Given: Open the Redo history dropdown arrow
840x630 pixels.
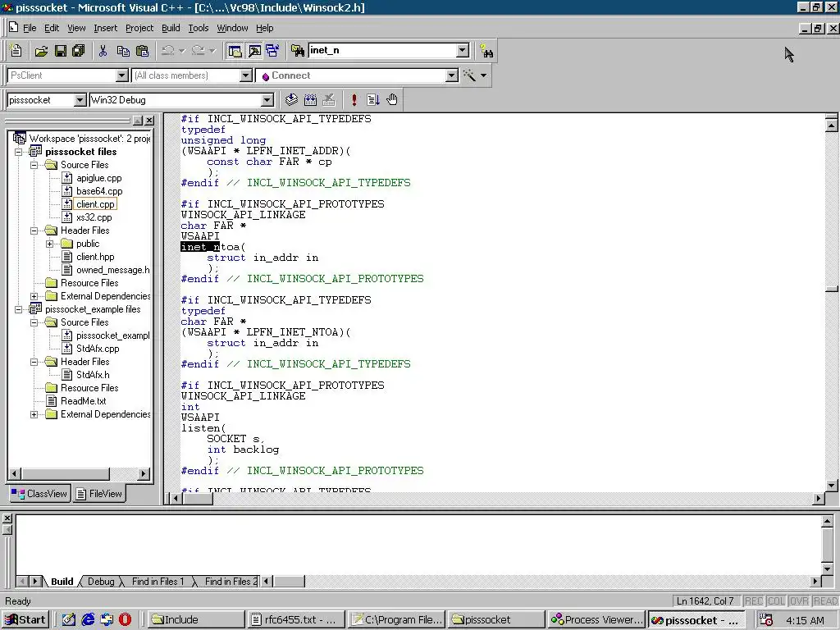Looking at the screenshot, I should (212, 51).
